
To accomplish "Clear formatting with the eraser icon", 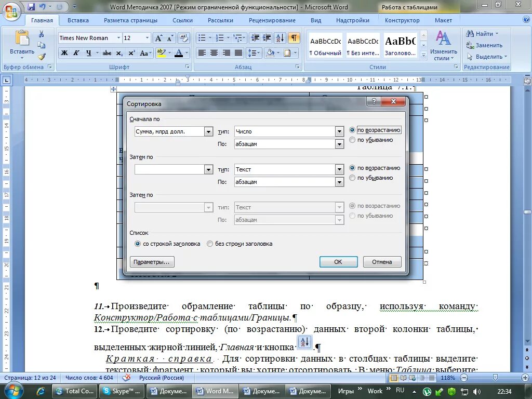I will (x=183, y=37).
